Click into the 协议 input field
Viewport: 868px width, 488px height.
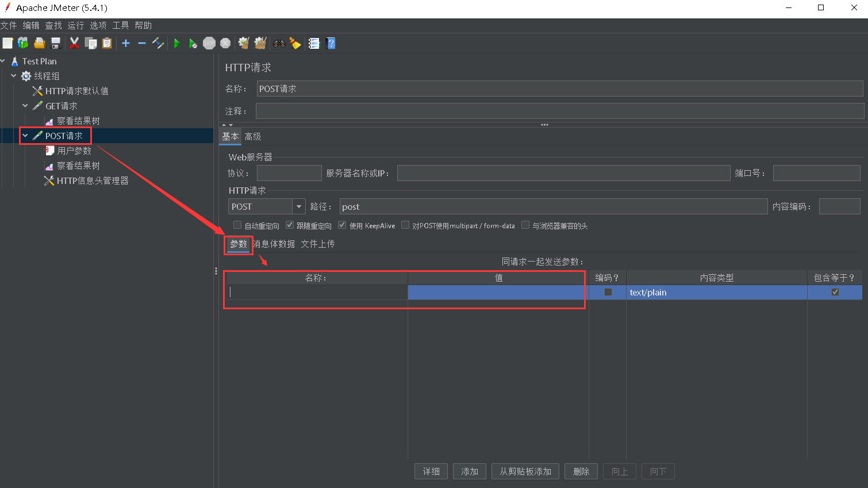pyautogui.click(x=289, y=173)
